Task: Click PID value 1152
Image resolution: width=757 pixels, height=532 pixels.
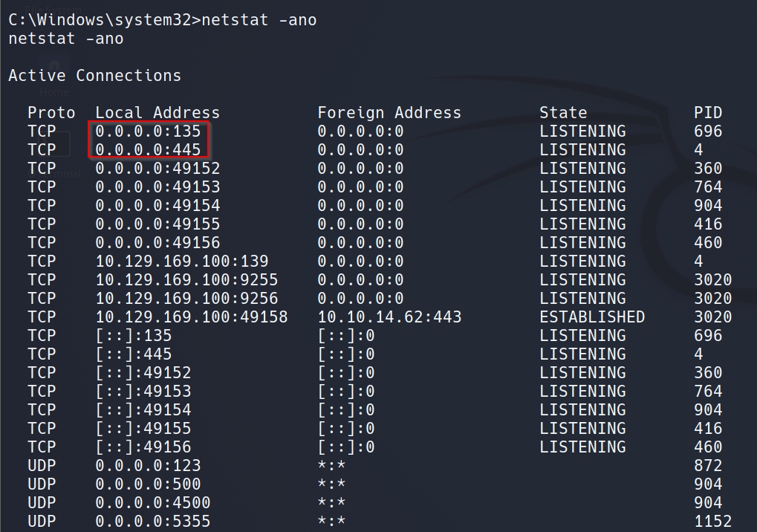Action: click(712, 522)
